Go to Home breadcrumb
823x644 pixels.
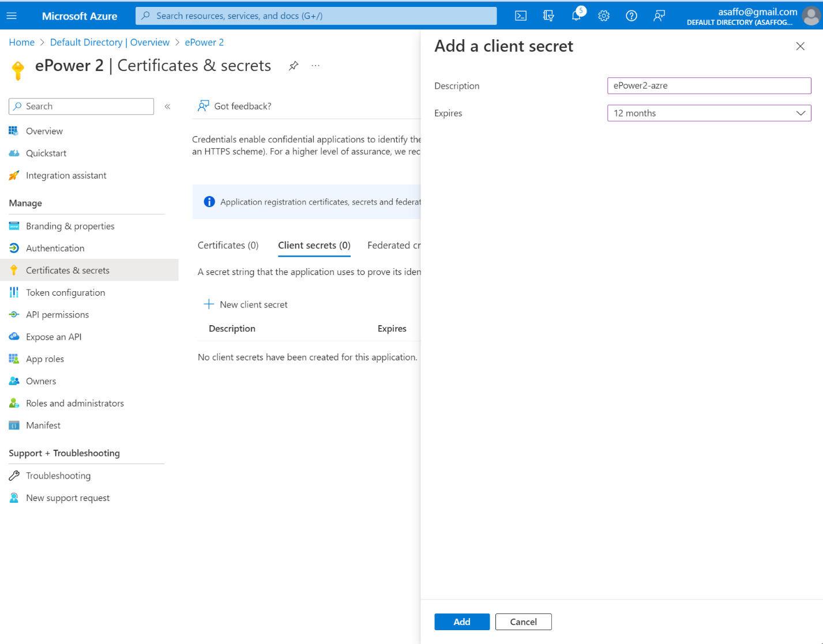[22, 42]
